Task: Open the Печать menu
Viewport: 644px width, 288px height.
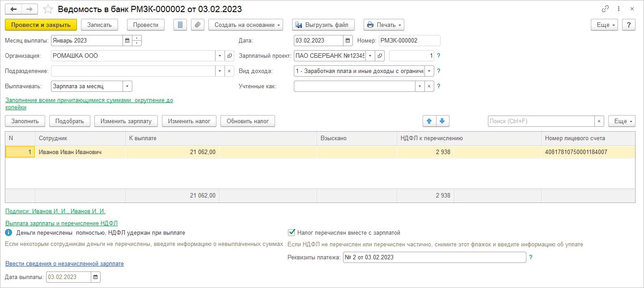Action: coord(384,25)
